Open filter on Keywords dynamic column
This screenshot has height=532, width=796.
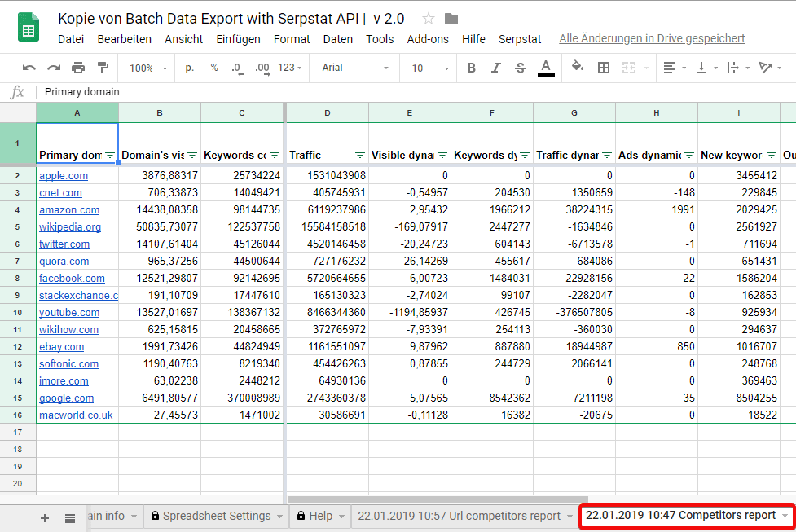525,156
